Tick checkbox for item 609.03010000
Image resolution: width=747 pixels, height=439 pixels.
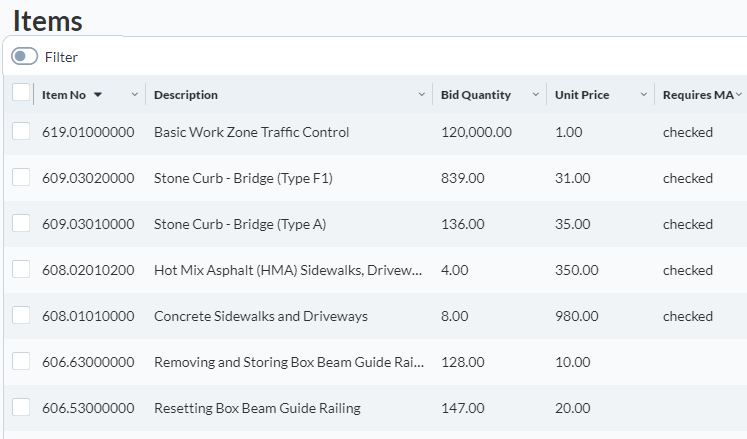(21, 223)
